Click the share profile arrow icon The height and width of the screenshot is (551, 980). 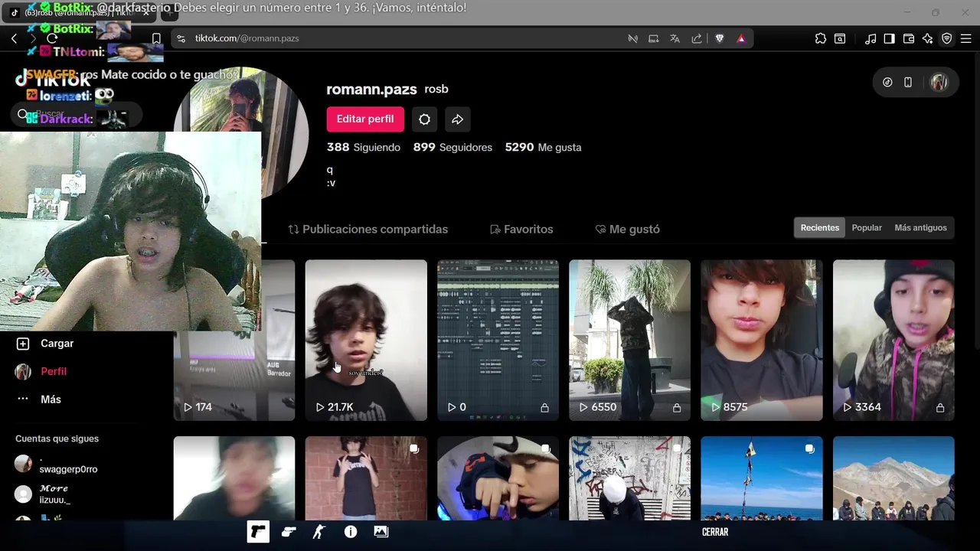(x=457, y=119)
